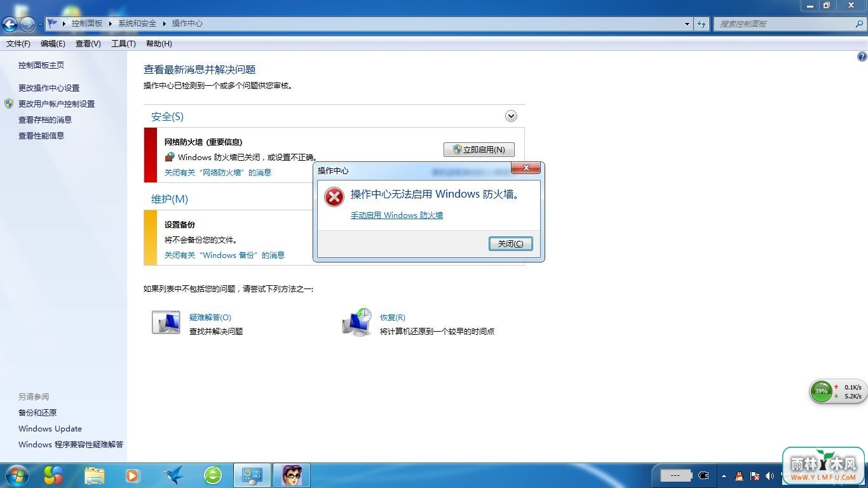Open the blue bird app in taskbar

pos(173,475)
